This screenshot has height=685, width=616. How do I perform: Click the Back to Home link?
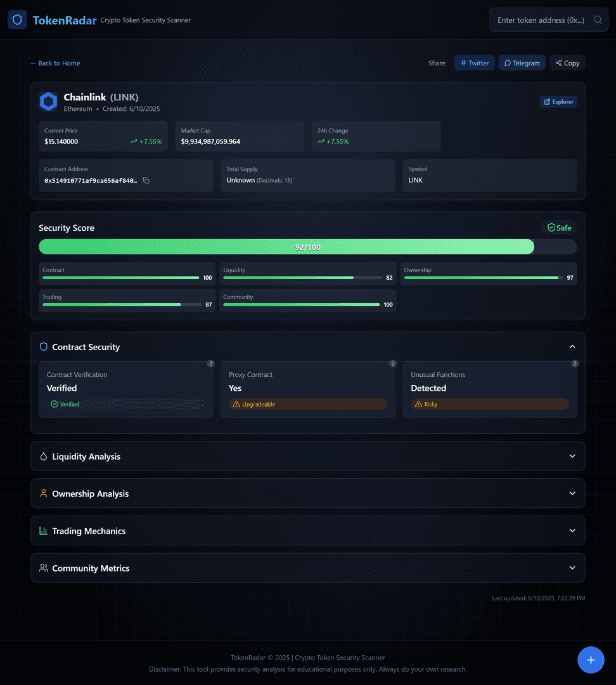pos(55,63)
